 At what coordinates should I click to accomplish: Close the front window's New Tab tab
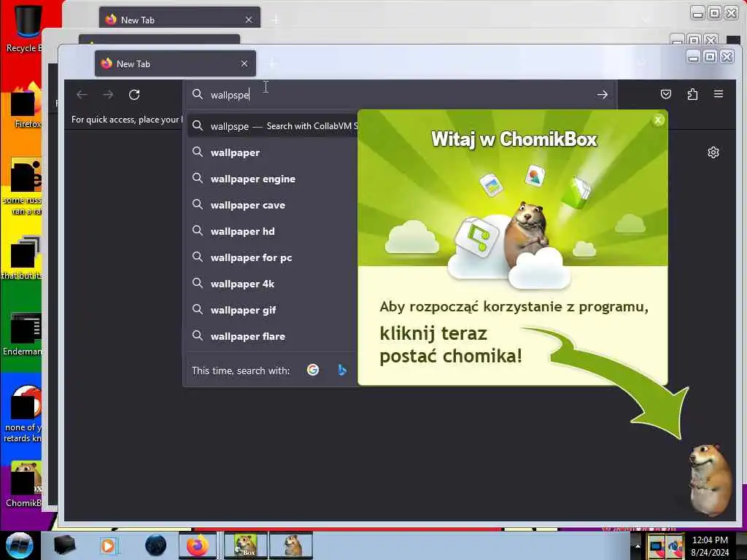tap(244, 63)
